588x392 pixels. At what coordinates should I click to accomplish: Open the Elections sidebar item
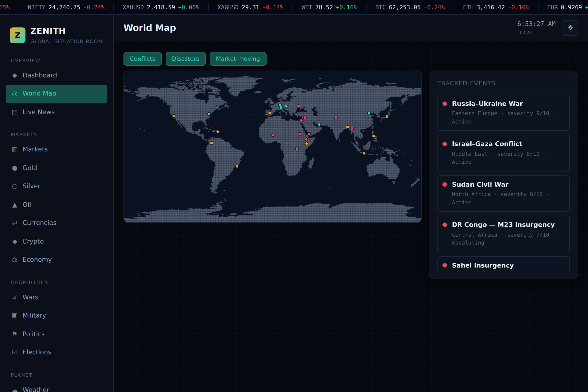click(57, 352)
